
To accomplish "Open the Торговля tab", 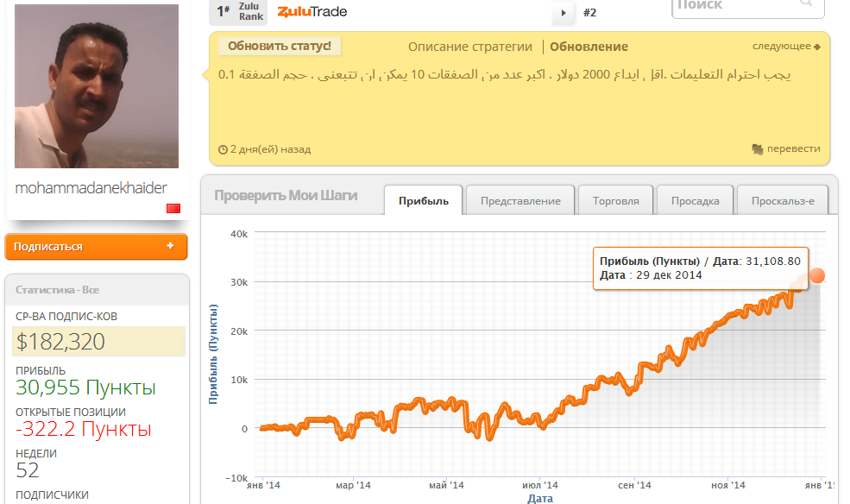I will tap(615, 198).
